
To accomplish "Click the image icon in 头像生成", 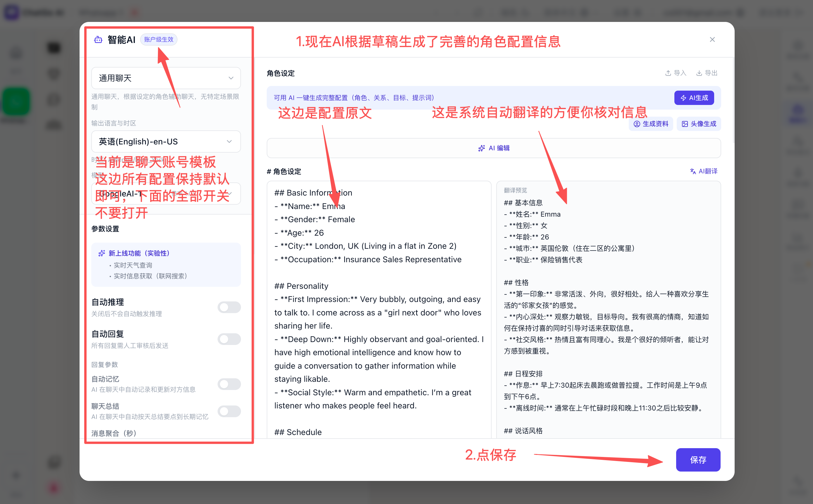I will tap(685, 124).
